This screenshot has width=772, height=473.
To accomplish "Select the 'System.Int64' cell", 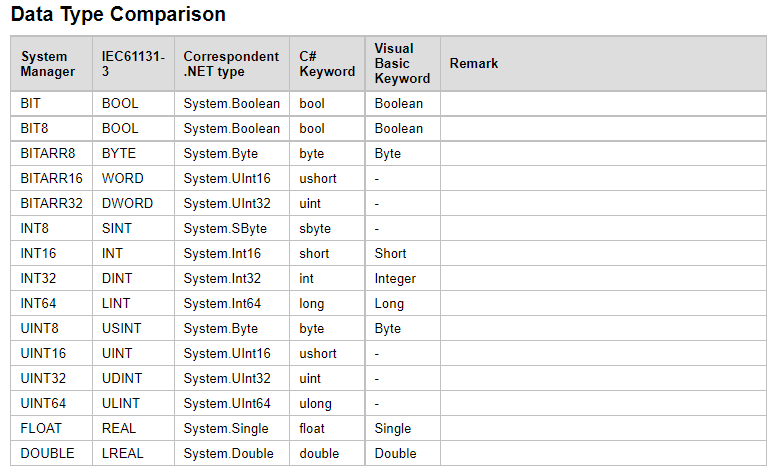I will pos(232,303).
